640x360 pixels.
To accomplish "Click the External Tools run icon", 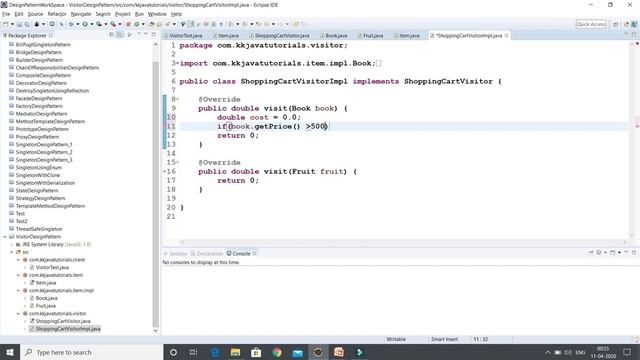I will point(113,24).
